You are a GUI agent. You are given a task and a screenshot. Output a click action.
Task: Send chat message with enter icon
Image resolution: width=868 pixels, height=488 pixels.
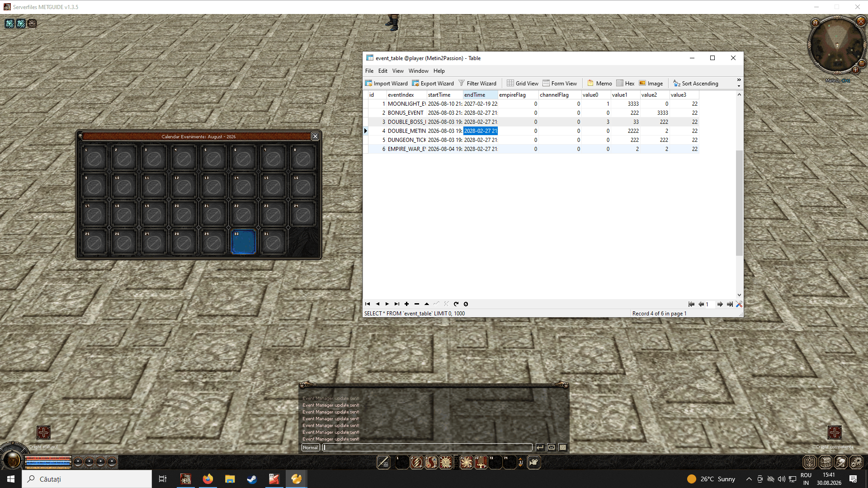tap(540, 447)
